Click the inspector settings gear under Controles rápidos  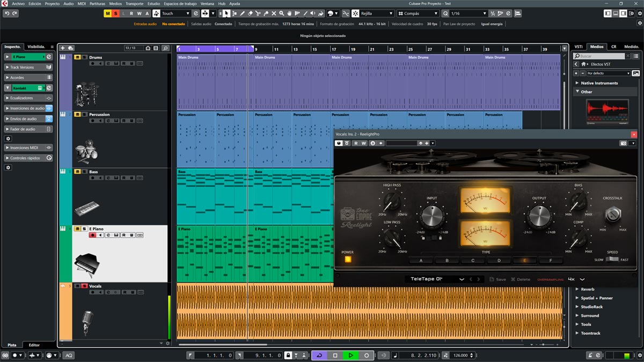pos(8,168)
